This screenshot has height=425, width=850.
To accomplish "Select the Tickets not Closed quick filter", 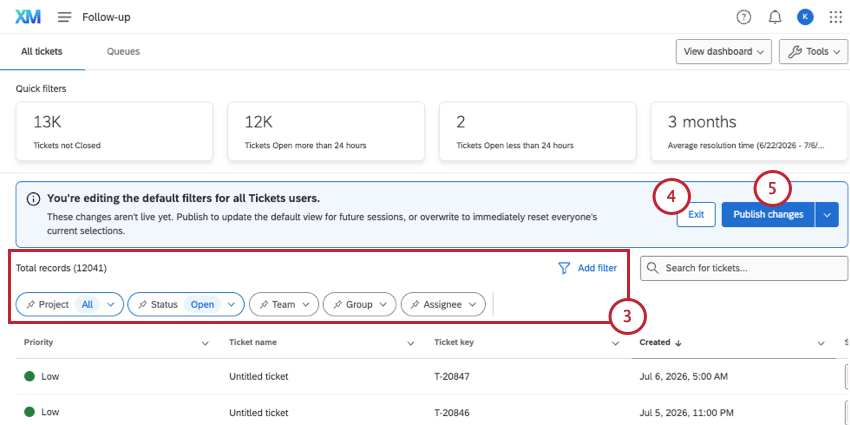I will click(114, 131).
